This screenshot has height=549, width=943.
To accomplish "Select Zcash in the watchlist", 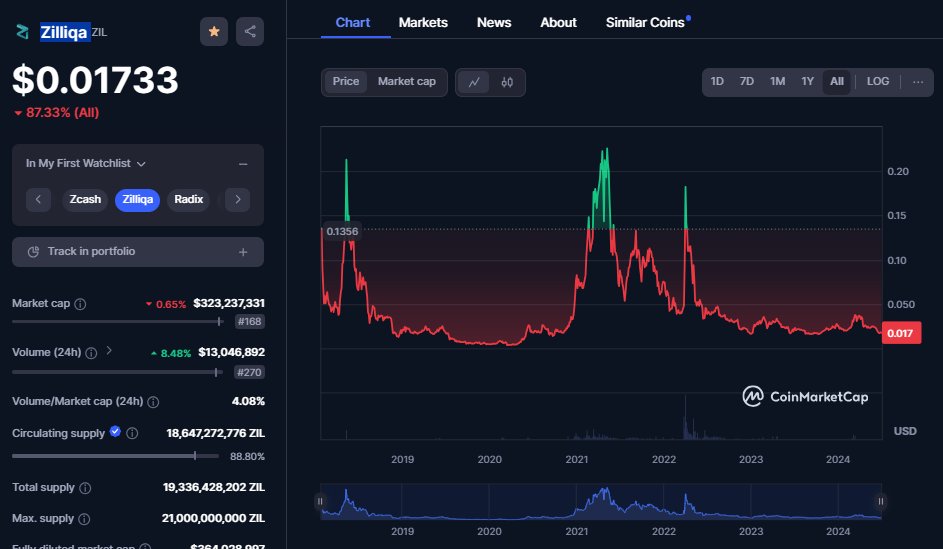I will point(85,199).
